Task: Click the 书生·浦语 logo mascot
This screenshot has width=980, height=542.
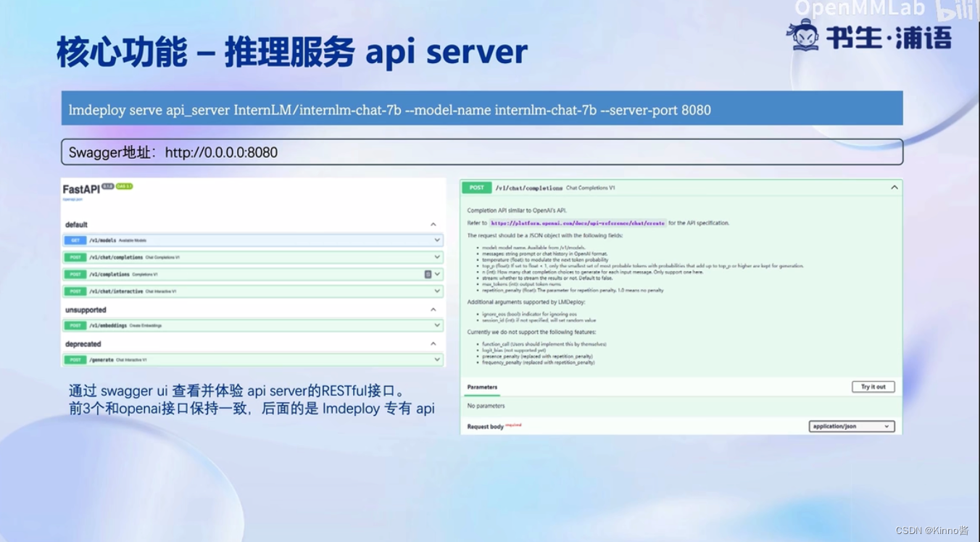Action: 802,35
